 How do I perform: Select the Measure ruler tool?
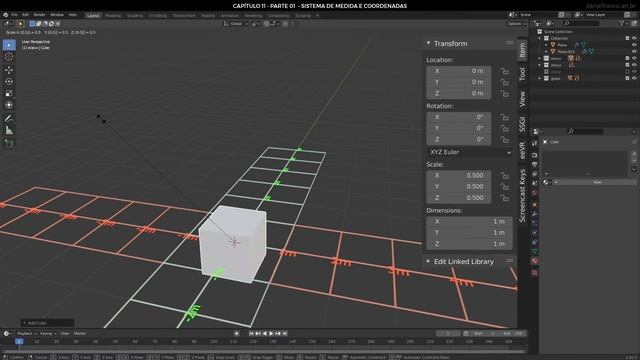pyautogui.click(x=9, y=131)
